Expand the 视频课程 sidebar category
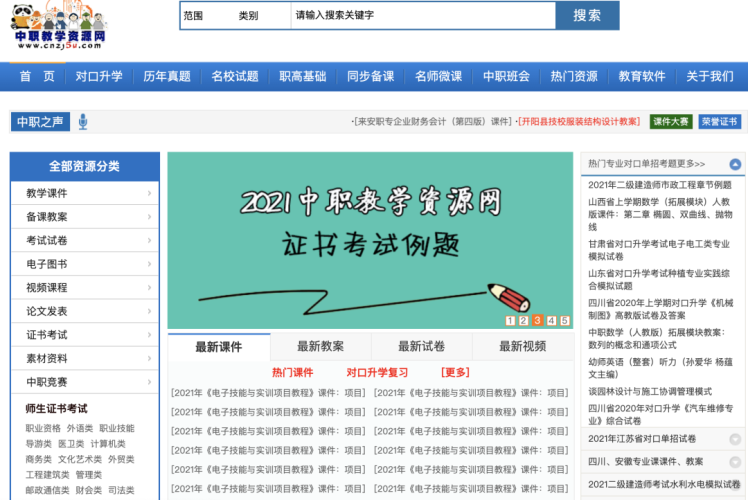This screenshot has width=748, height=500. (85, 288)
